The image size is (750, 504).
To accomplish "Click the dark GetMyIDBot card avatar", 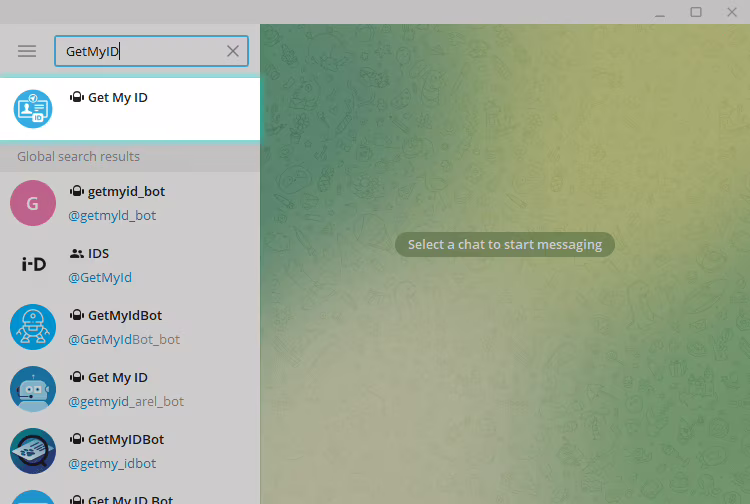I will pyautogui.click(x=32, y=451).
